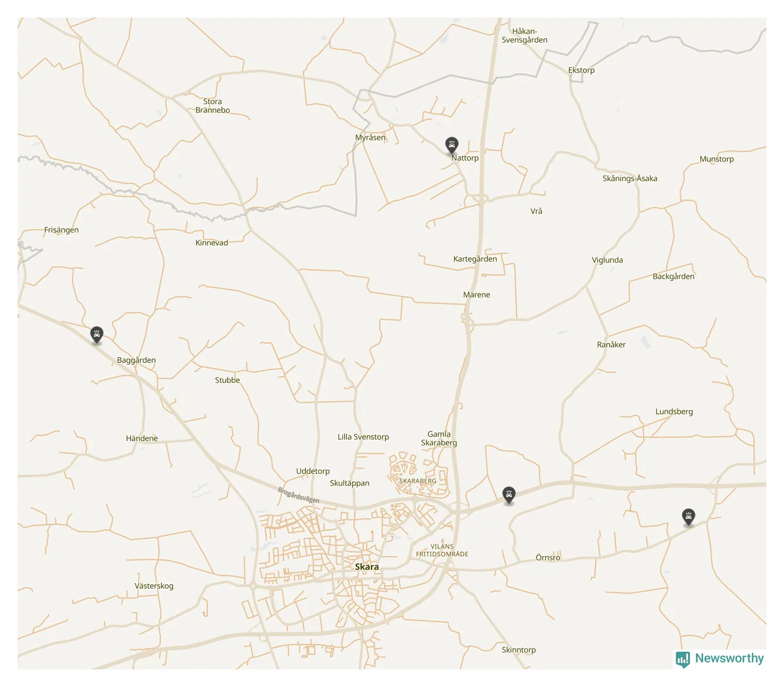This screenshot has width=784, height=687.
Task: Select the Stora Brännebo place label
Action: click(x=212, y=106)
